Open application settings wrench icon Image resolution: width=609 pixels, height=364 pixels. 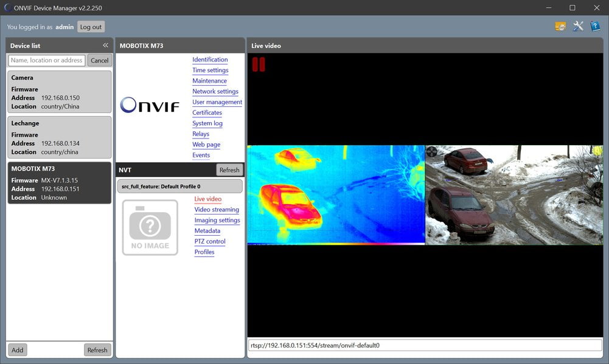(x=578, y=26)
